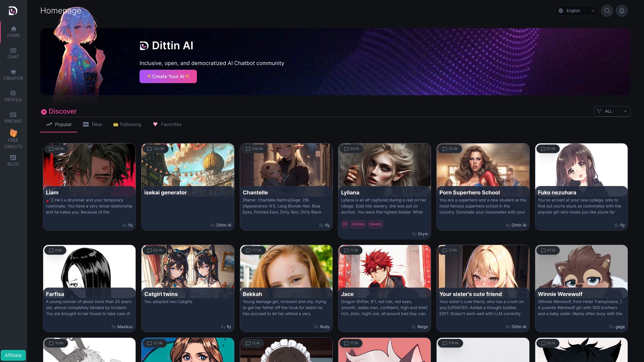Open the Affiliate link
This screenshot has width=644, height=362.
(x=13, y=355)
